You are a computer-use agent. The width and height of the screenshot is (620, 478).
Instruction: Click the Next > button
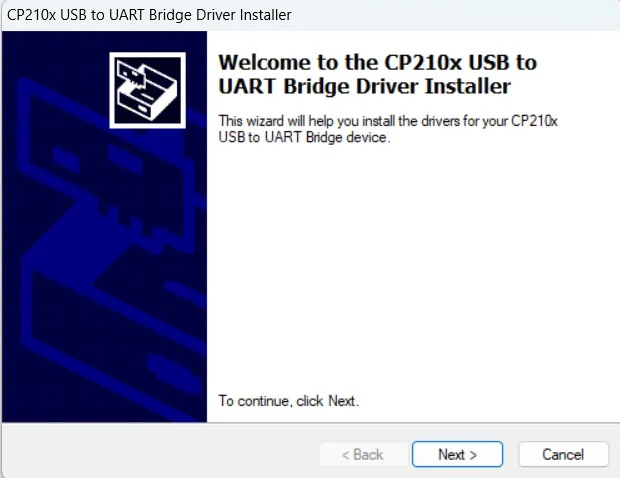pos(457,454)
